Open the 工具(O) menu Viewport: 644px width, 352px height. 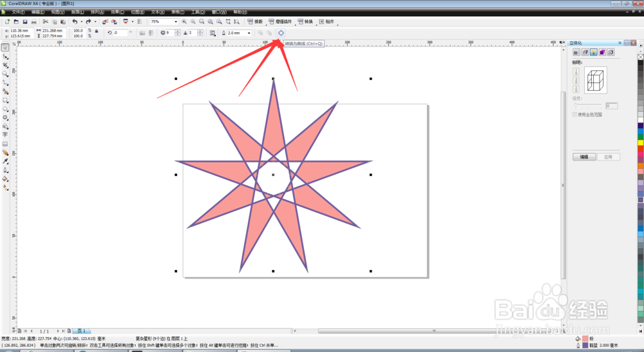(x=198, y=12)
